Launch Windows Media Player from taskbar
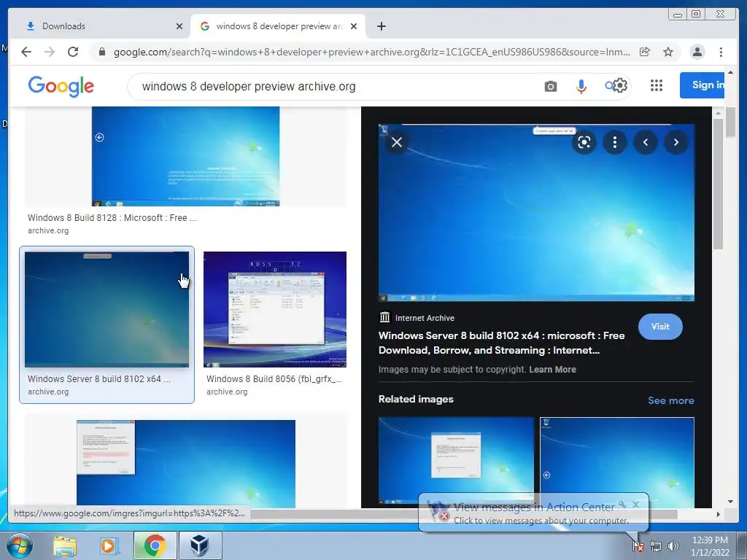This screenshot has height=560, width=747. coord(109,545)
